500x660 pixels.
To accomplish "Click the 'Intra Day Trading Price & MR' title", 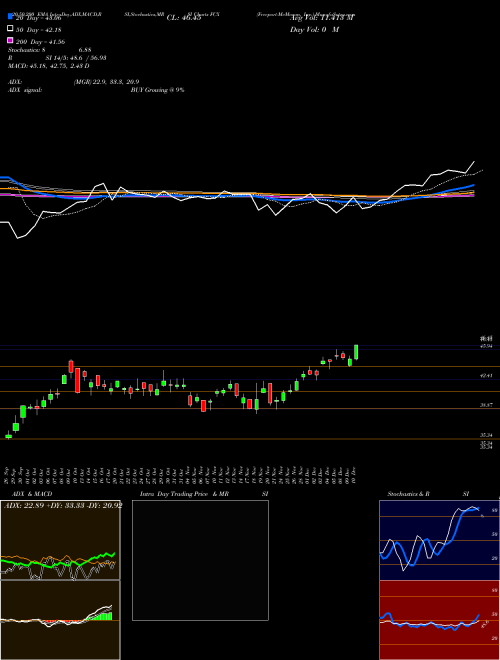I will [x=184, y=494].
